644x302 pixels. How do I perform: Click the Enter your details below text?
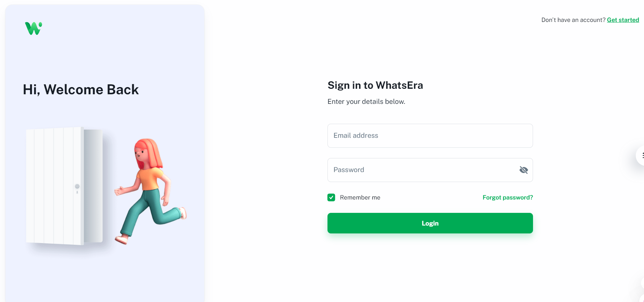(x=366, y=101)
